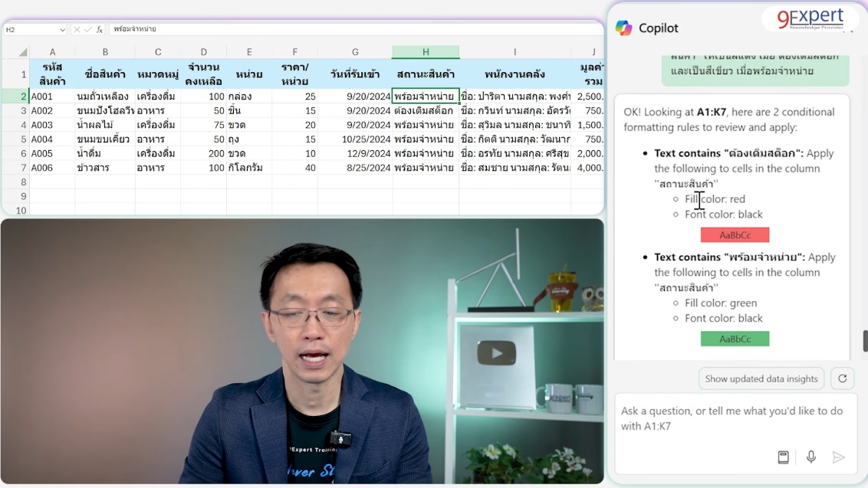This screenshot has width=868, height=488.
Task: Click the send arrow icon
Action: tap(838, 457)
